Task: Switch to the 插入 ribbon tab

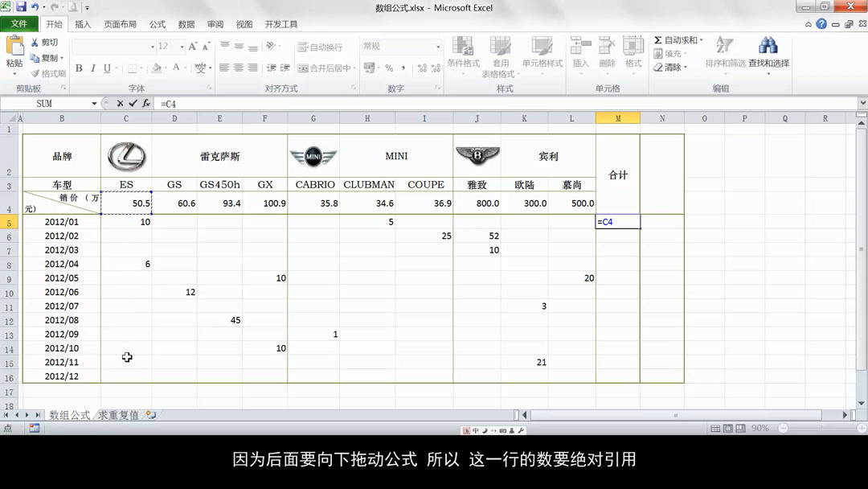Action: (x=83, y=23)
